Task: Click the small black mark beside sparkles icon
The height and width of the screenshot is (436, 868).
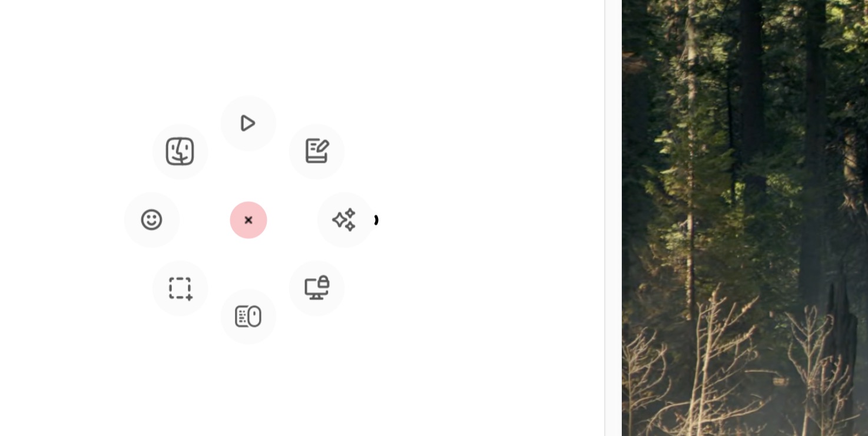Action: pos(376,220)
